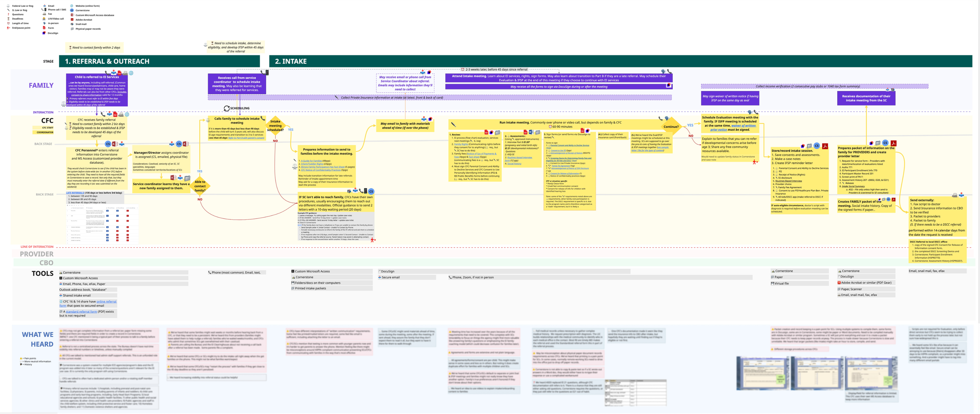
Task: Click the Adobe Acrobat icon in the legend
Action: (x=72, y=20)
